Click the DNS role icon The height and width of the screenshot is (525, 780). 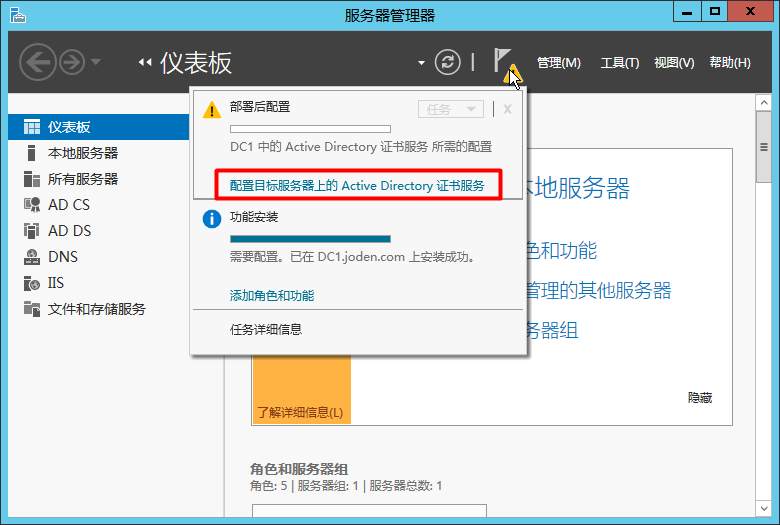tap(32, 256)
